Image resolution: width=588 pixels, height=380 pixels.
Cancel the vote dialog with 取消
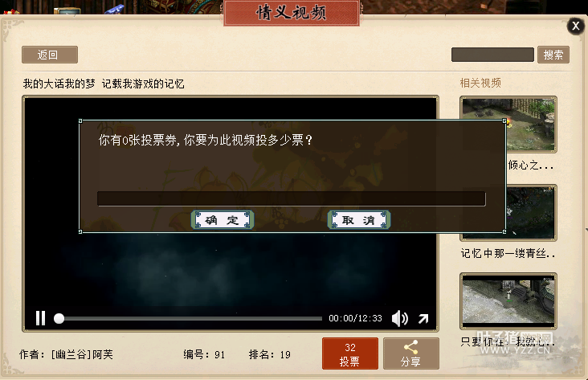359,220
